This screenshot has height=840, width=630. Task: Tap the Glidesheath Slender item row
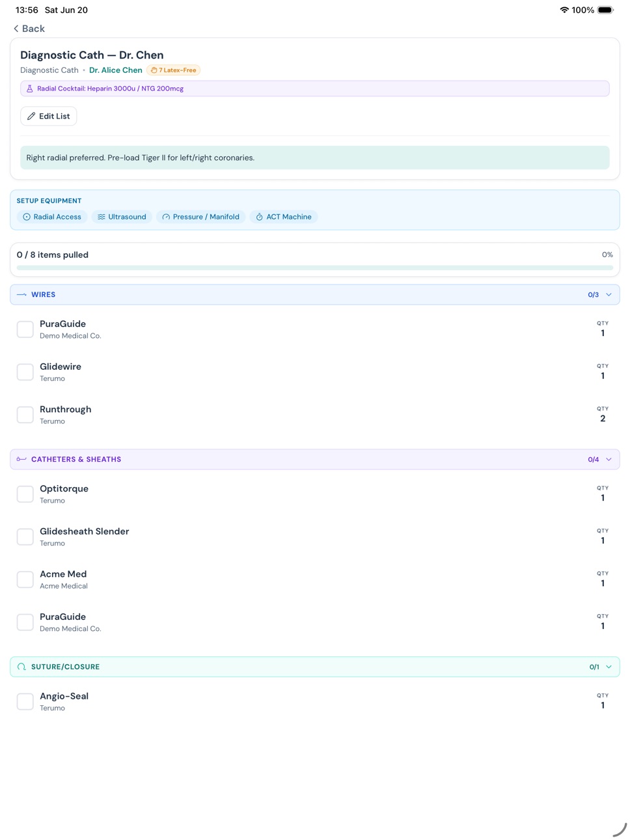click(315, 537)
